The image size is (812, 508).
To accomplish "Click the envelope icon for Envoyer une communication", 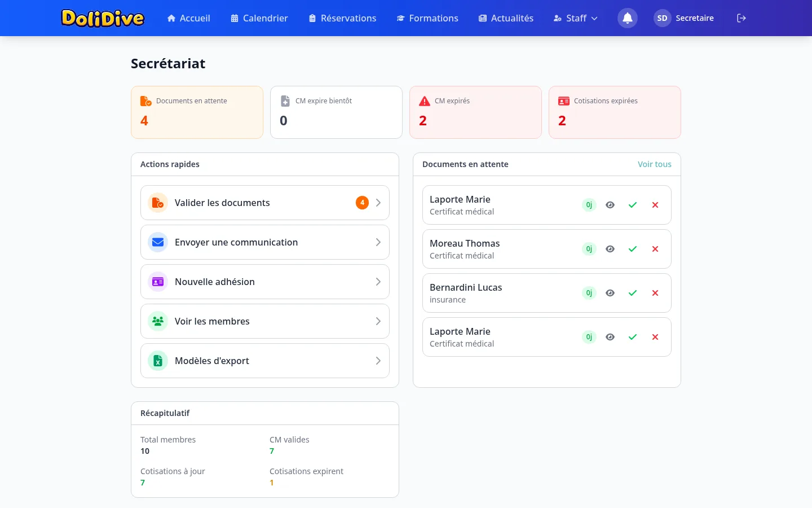I will [158, 242].
